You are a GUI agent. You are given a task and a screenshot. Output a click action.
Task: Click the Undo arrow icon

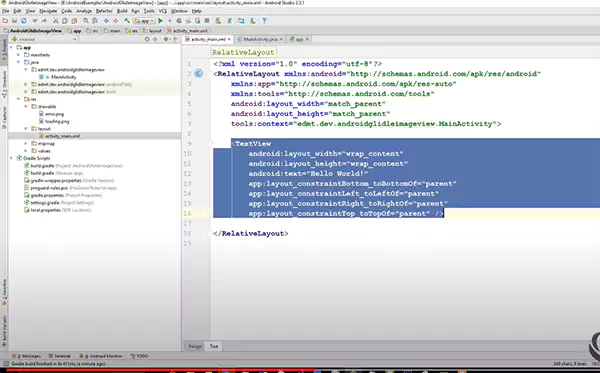pyautogui.click(x=35, y=21)
